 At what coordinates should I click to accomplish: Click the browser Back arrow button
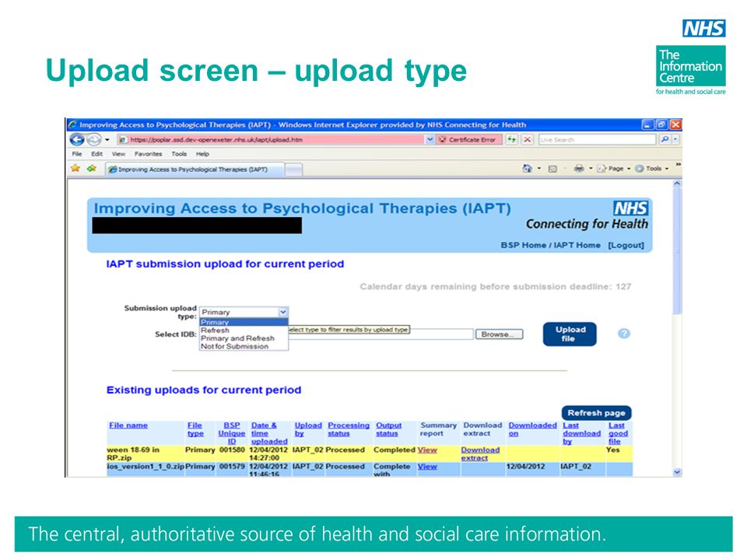pyautogui.click(x=77, y=139)
